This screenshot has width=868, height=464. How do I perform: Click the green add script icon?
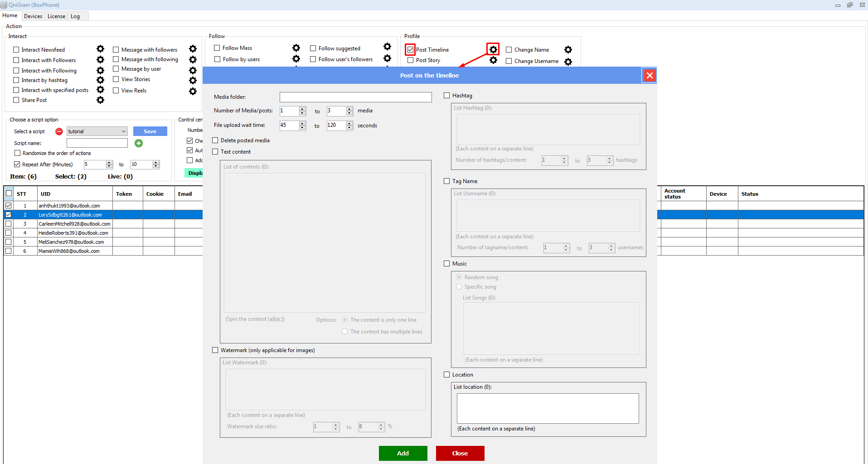pyautogui.click(x=139, y=143)
